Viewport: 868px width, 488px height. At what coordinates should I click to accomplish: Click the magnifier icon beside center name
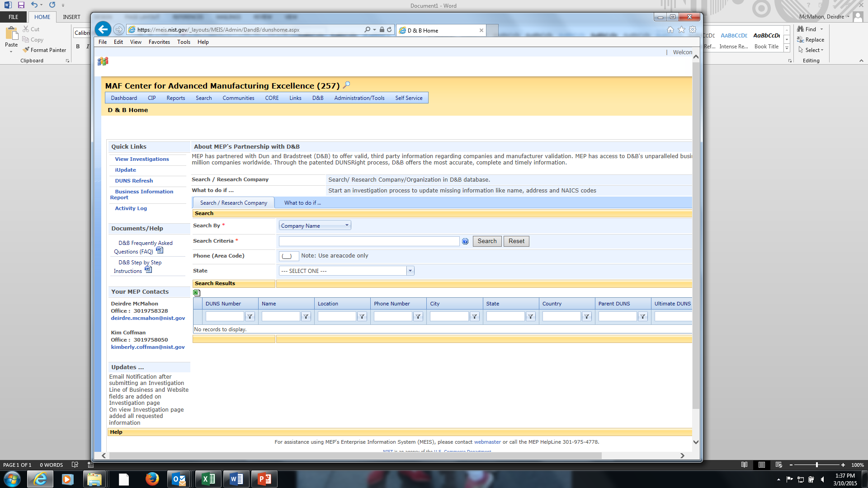(x=347, y=85)
